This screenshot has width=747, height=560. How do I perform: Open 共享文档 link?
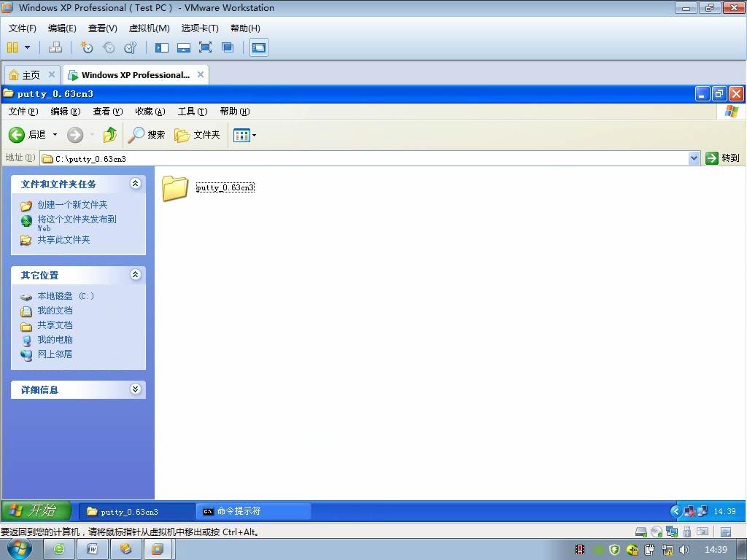[55, 324]
